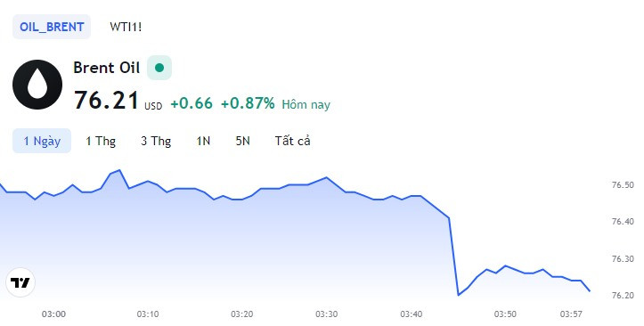This screenshot has height=326, width=644.
Task: Select the 5N time range
Action: (243, 141)
